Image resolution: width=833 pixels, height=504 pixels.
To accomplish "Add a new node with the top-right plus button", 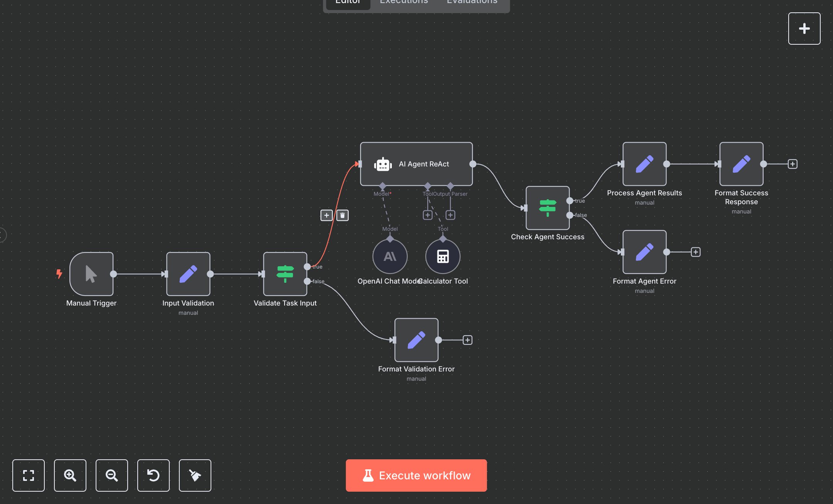I will (x=804, y=28).
